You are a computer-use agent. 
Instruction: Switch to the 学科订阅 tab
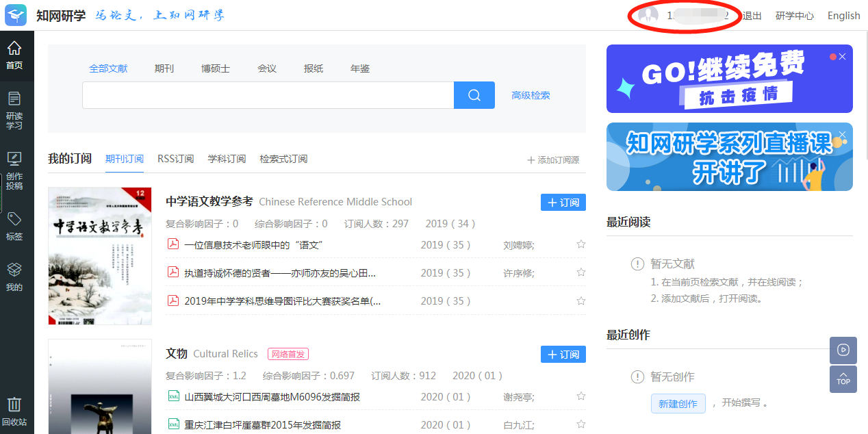[227, 159]
